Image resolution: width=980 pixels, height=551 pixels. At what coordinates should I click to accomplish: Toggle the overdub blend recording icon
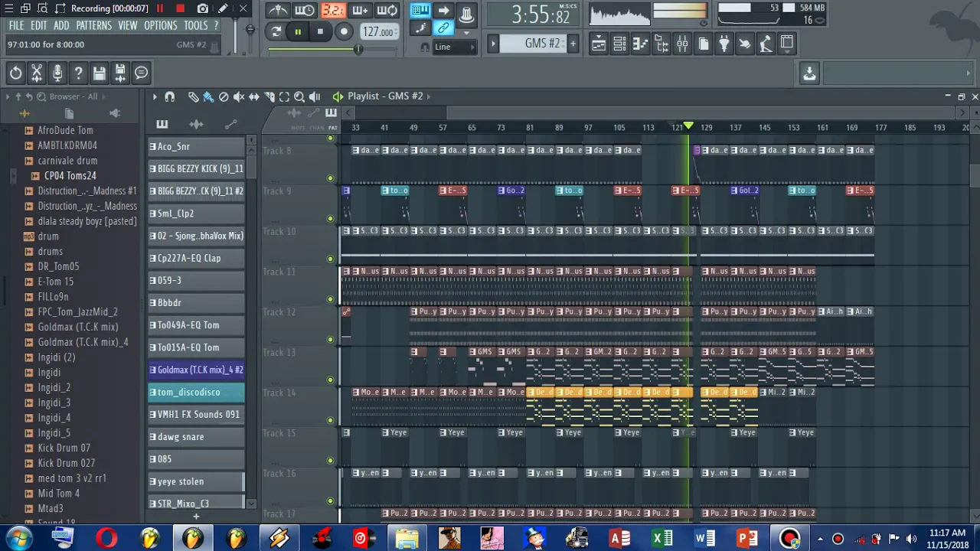[x=360, y=11]
